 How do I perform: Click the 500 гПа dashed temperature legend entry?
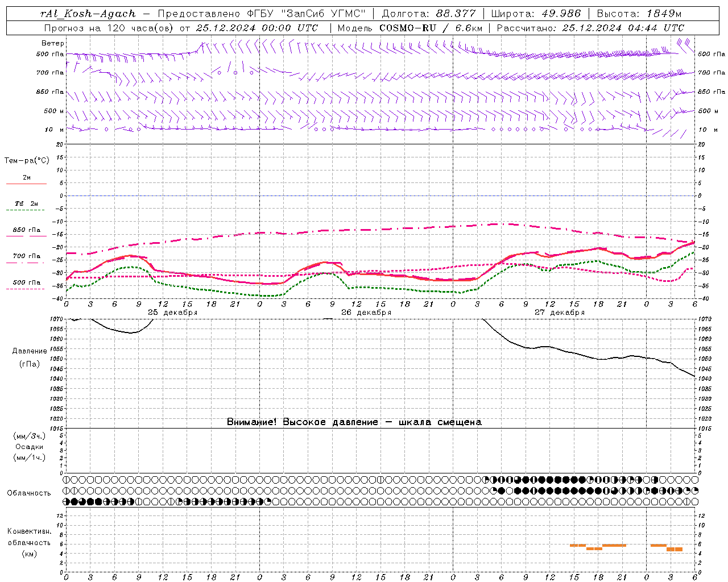[x=27, y=282]
